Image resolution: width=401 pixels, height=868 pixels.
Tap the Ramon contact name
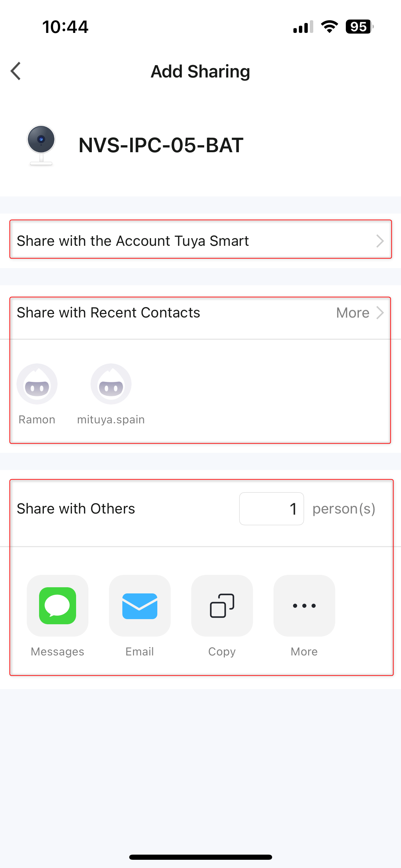pos(37,420)
